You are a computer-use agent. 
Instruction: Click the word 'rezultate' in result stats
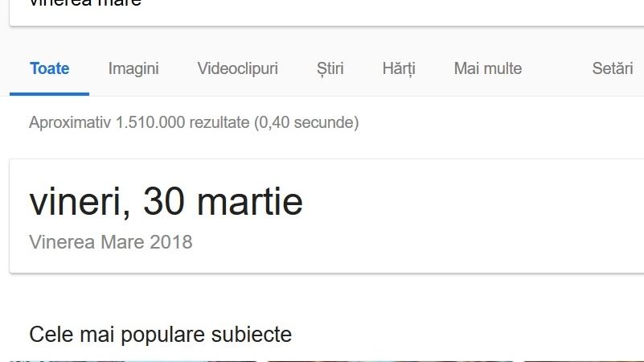coord(219,123)
